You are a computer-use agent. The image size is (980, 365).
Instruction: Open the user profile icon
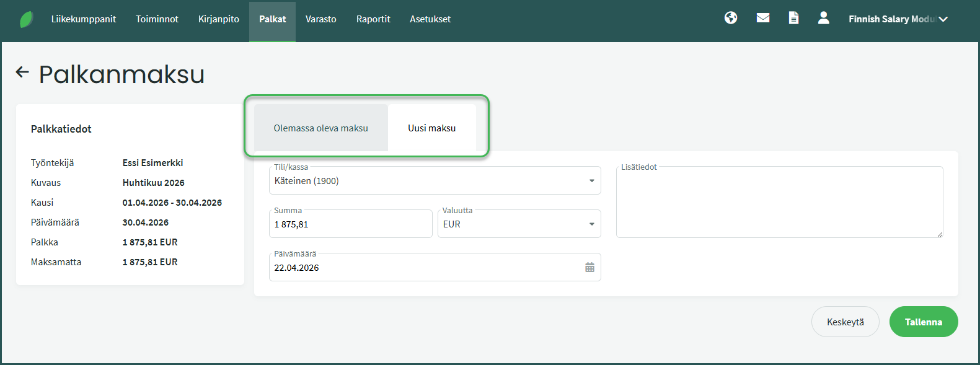[x=823, y=18]
